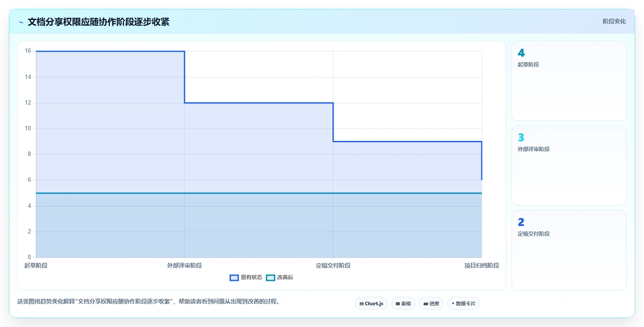Click the lightning icon beside the title

coord(21,22)
